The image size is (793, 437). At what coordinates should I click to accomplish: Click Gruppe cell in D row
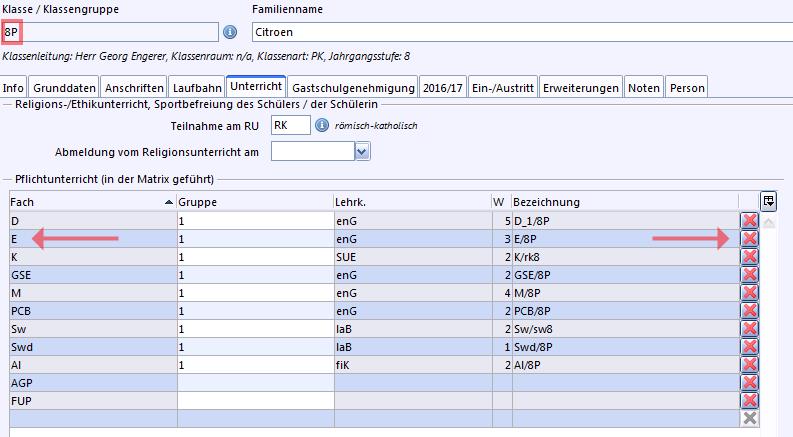tap(255, 221)
